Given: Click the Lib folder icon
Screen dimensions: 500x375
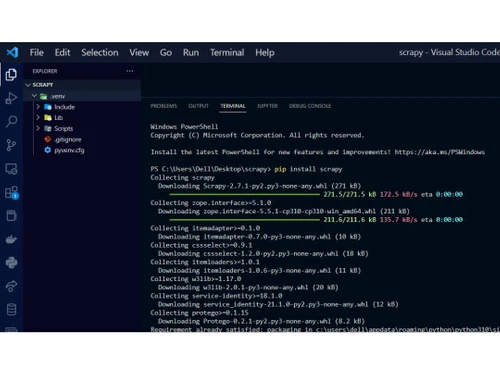Looking at the screenshot, I should click(48, 118).
